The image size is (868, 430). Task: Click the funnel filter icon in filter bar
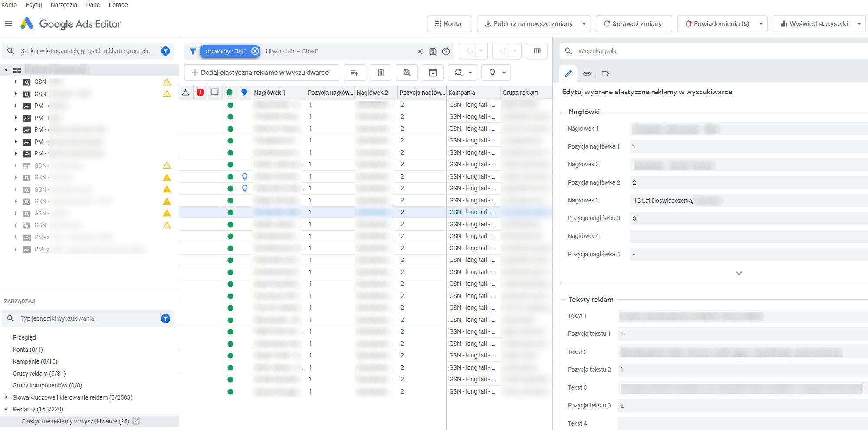tap(193, 51)
